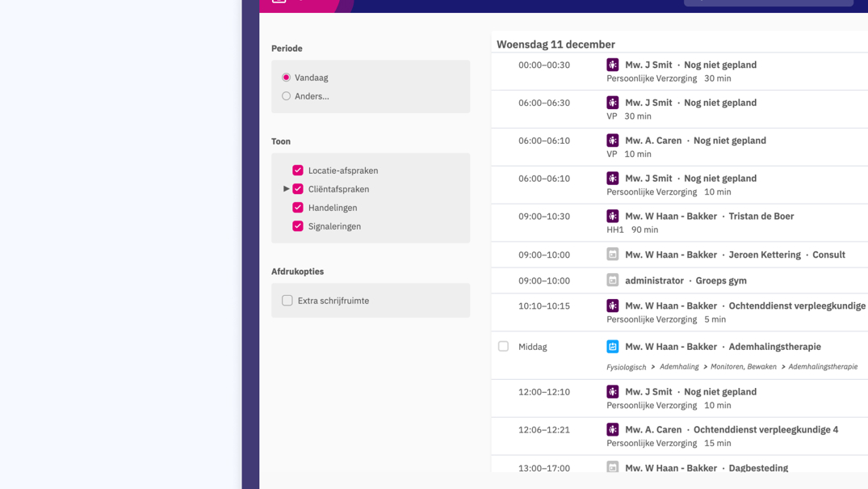Uncheck the Cliëntafspraken checkbox
This screenshot has height=489, width=868.
pos(298,189)
